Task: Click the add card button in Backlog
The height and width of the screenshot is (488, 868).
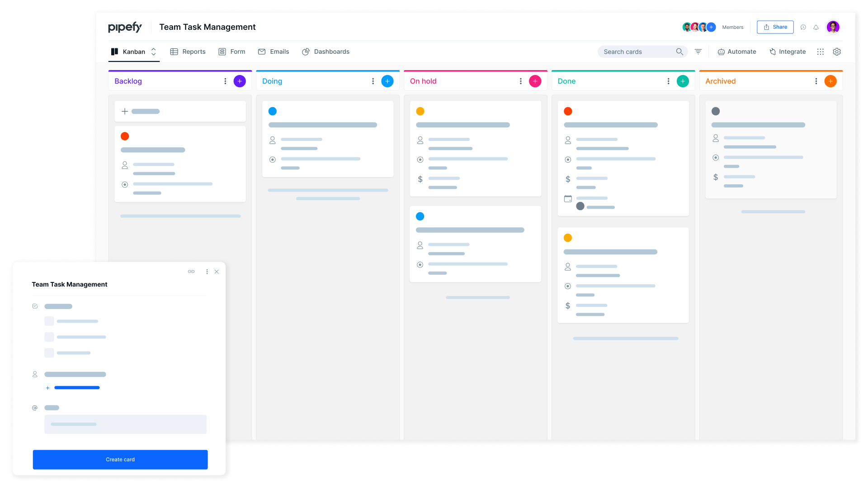Action: tap(239, 80)
